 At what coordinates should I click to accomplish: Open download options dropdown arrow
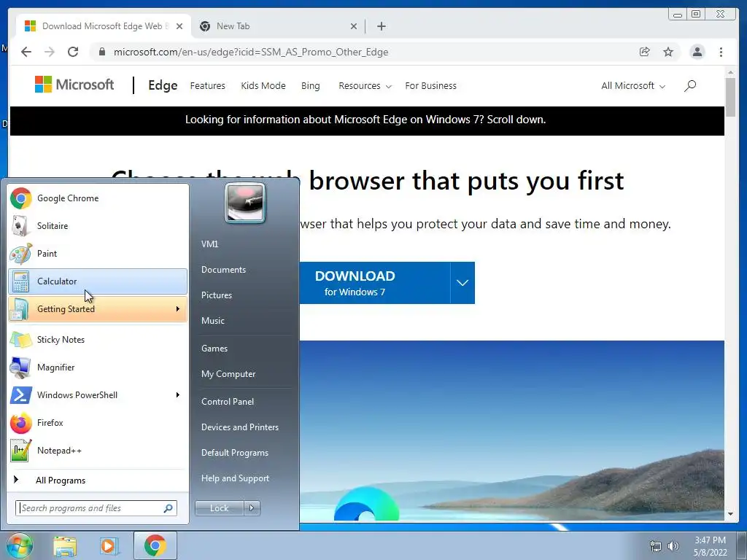[x=462, y=283]
